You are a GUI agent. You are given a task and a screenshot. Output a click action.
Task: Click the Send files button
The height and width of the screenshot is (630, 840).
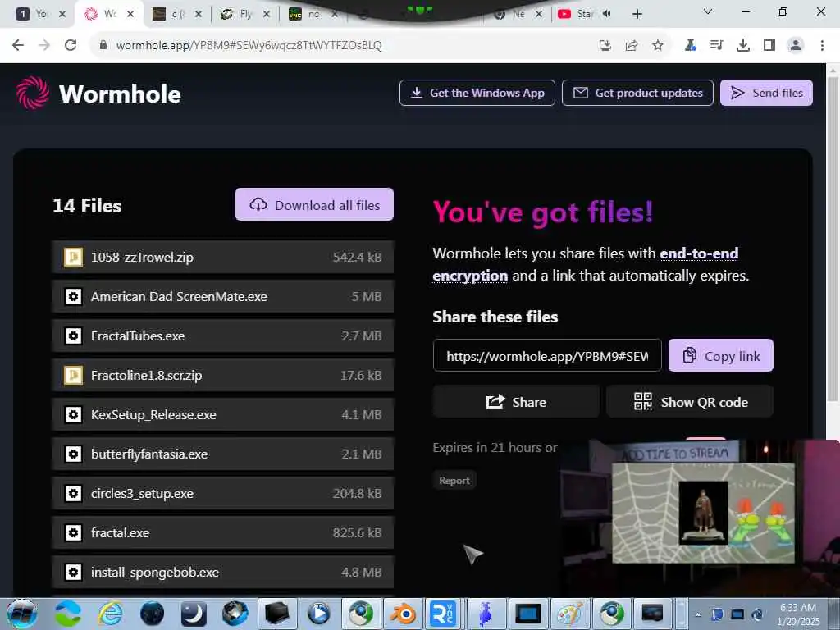(x=766, y=93)
